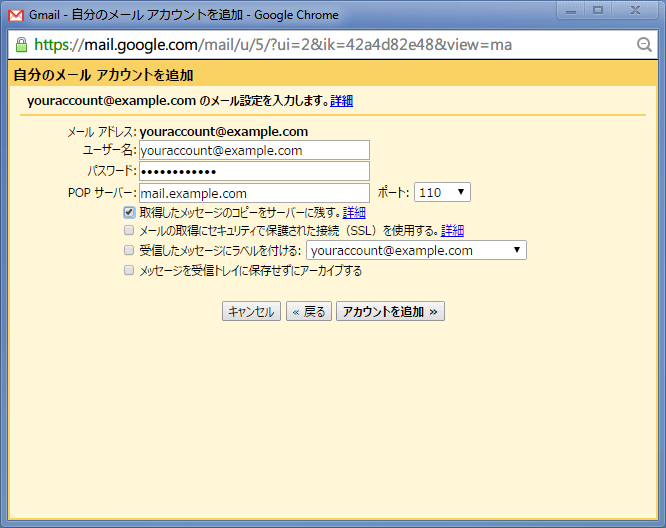The image size is (666, 528).
Task: Click the Gmail envelope icon in title bar
Action: pyautogui.click(x=15, y=15)
